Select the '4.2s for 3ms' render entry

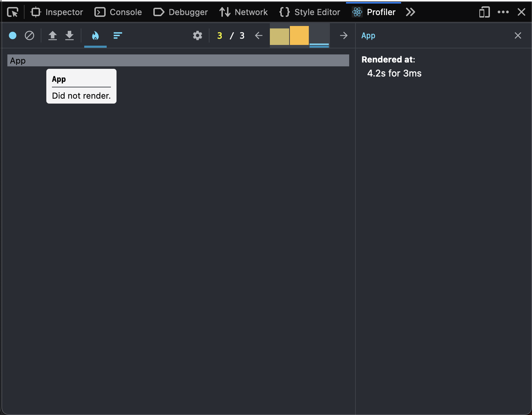(x=394, y=73)
